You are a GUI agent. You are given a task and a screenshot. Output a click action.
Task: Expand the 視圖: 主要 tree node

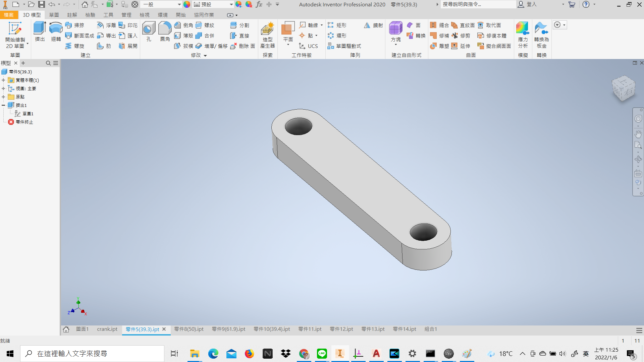click(3, 88)
